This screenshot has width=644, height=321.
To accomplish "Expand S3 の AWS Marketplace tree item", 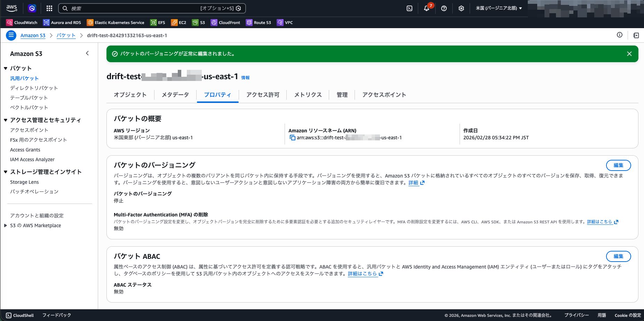I will pos(6,225).
